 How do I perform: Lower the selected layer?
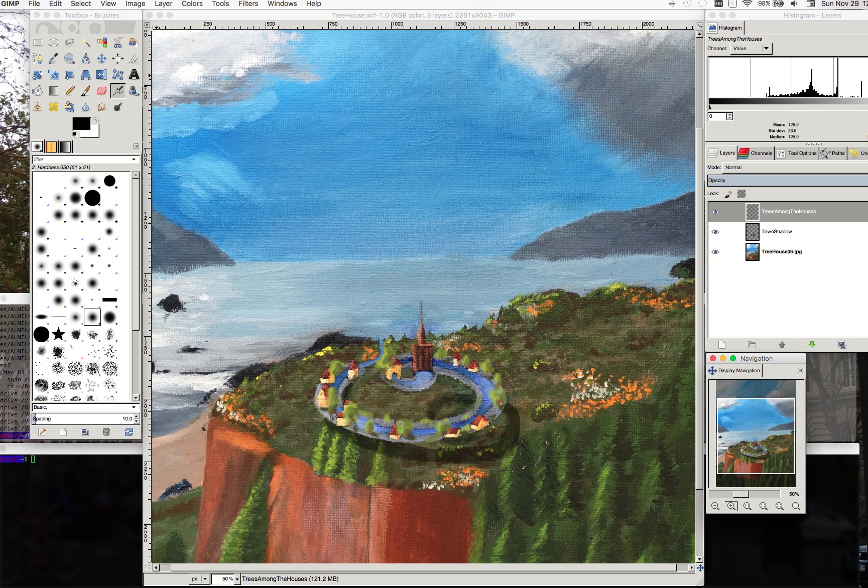point(812,345)
